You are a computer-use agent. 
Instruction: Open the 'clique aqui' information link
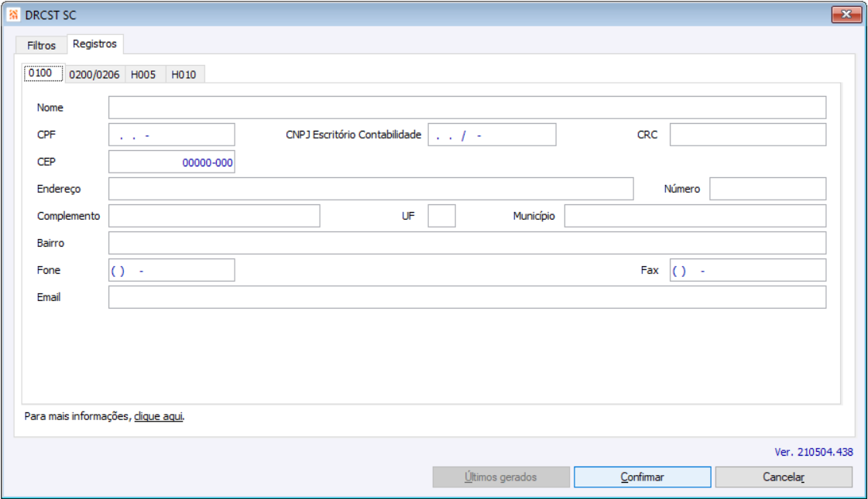click(158, 416)
